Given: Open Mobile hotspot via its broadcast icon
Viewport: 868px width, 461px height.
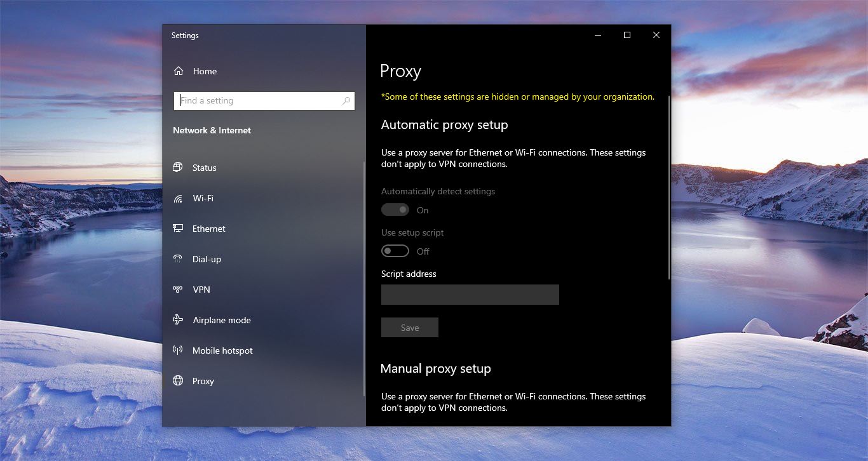Looking at the screenshot, I should click(x=179, y=350).
